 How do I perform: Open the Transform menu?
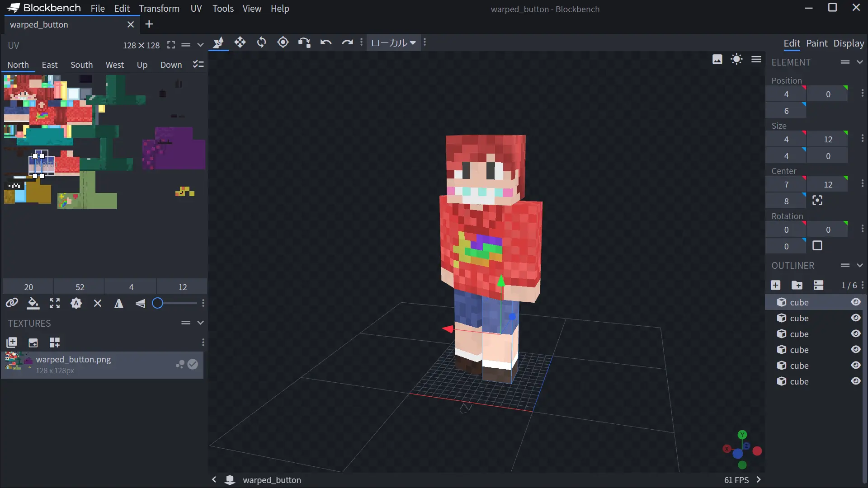[x=159, y=9]
